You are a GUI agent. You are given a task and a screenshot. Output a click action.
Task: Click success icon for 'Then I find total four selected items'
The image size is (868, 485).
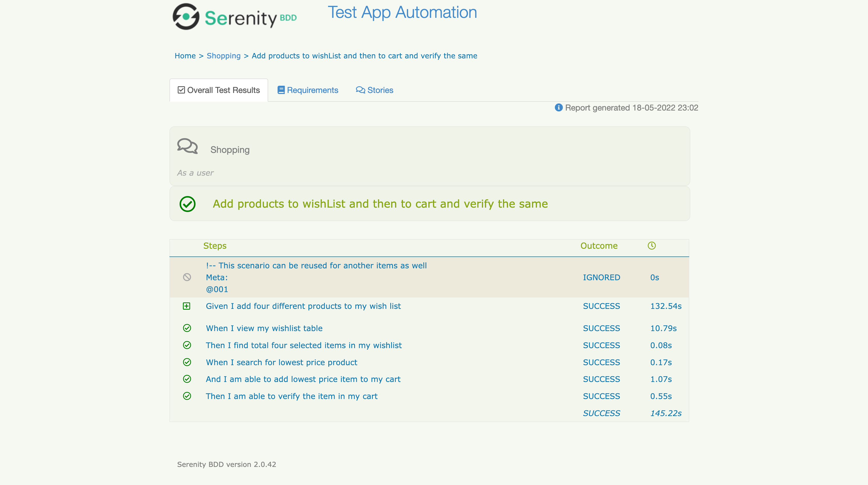pos(187,345)
